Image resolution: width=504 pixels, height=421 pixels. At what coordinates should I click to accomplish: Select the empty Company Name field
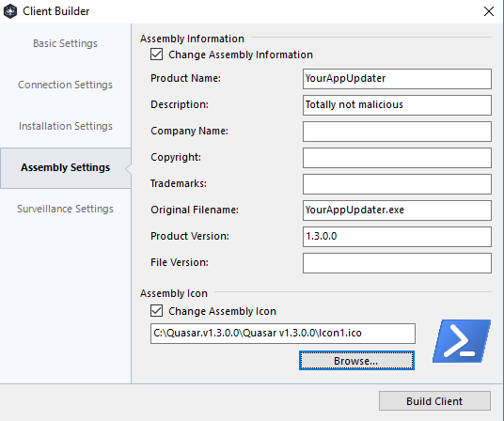(x=397, y=132)
